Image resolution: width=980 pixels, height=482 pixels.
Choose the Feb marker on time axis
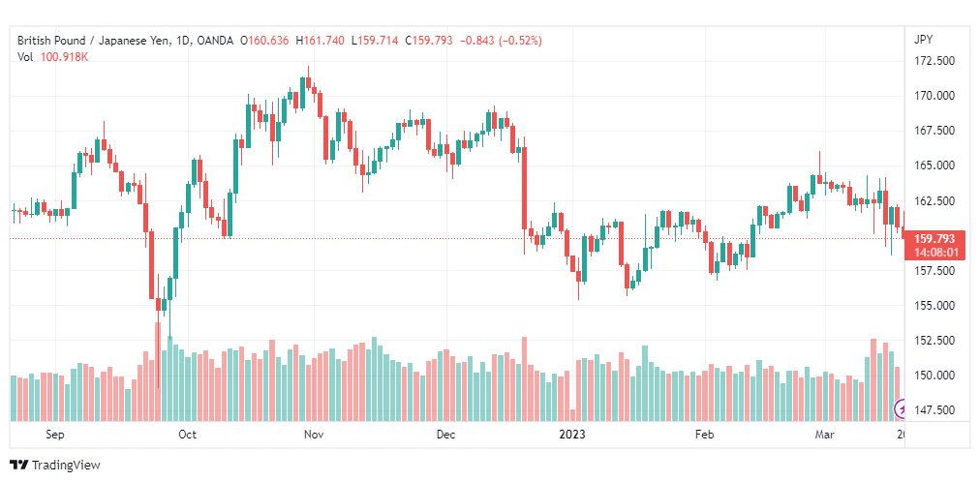(705, 435)
